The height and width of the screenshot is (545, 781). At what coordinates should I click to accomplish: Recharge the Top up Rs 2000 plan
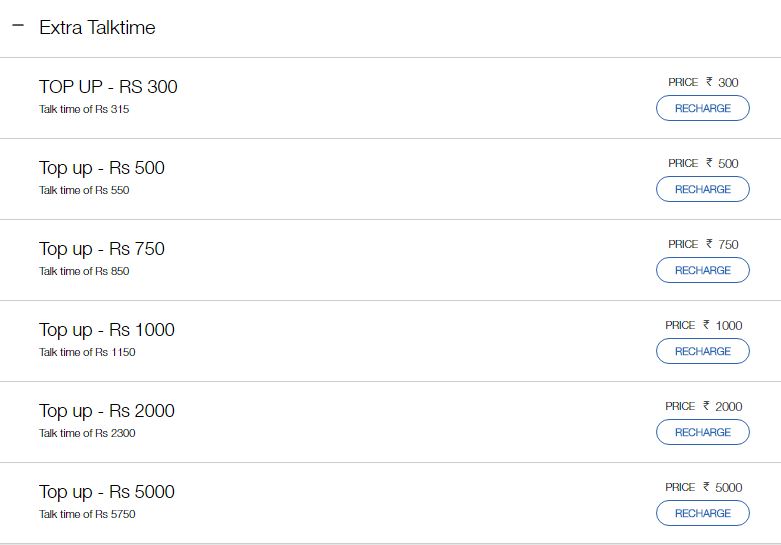pos(702,432)
